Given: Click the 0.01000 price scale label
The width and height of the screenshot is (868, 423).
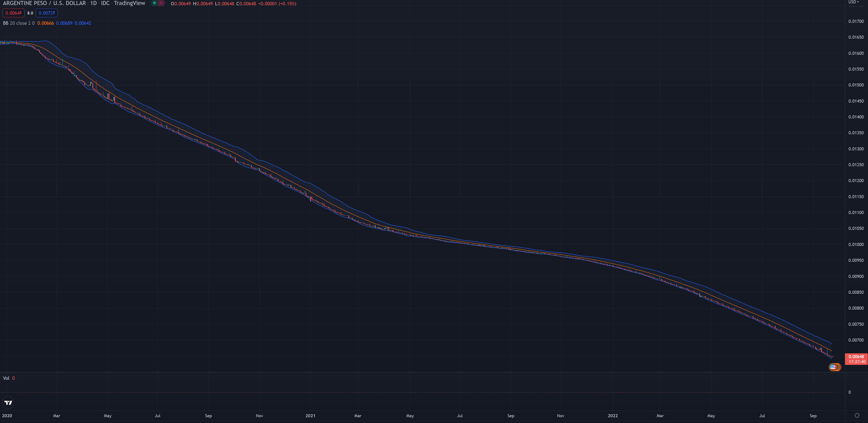Looking at the screenshot, I should point(856,245).
